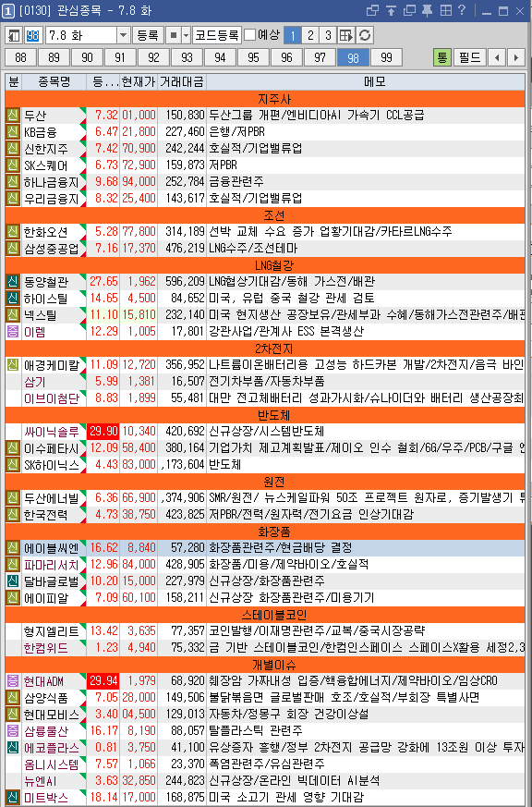This screenshot has height=807, width=532.
Task: Select view mode 2 button
Action: [x=310, y=35]
